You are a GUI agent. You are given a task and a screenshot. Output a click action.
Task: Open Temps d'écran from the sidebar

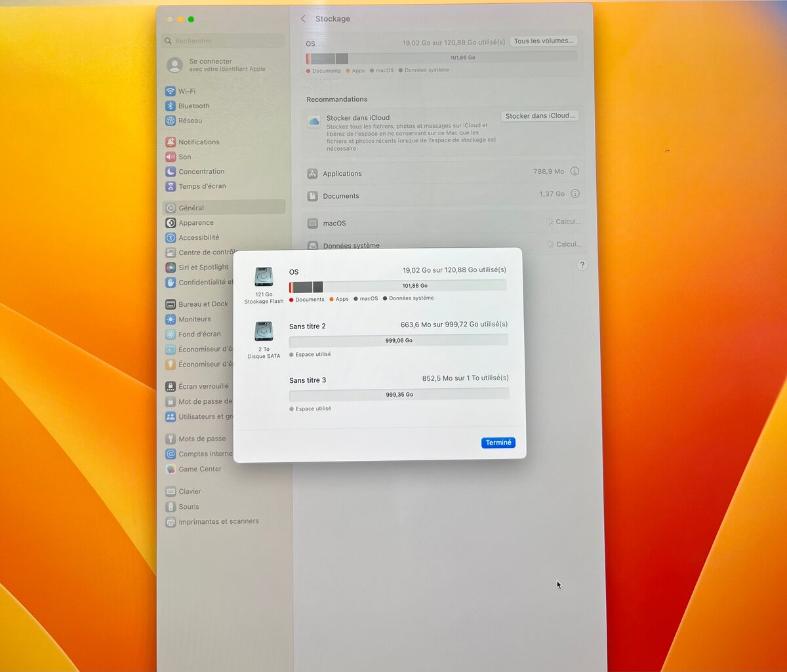coord(201,186)
